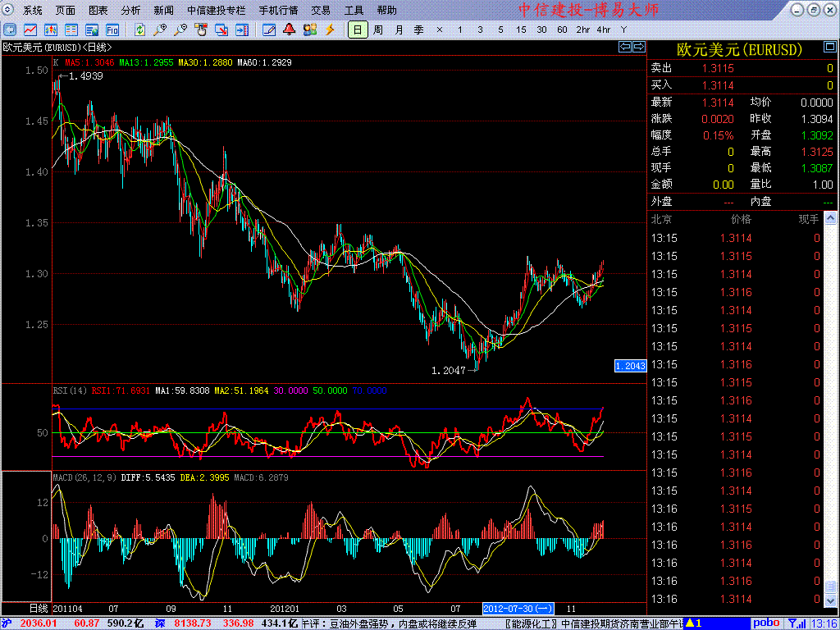Click the MACD(26,12,9) indicator label
840x630 pixels.
pos(84,477)
